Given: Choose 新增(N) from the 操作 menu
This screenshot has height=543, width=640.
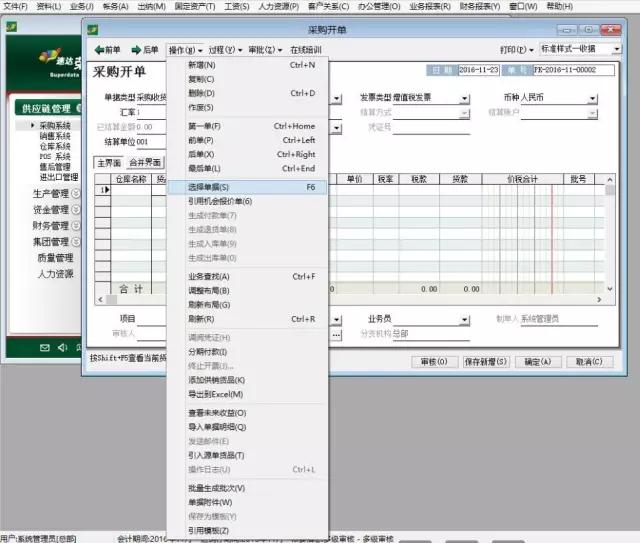Looking at the screenshot, I should coord(247,65).
